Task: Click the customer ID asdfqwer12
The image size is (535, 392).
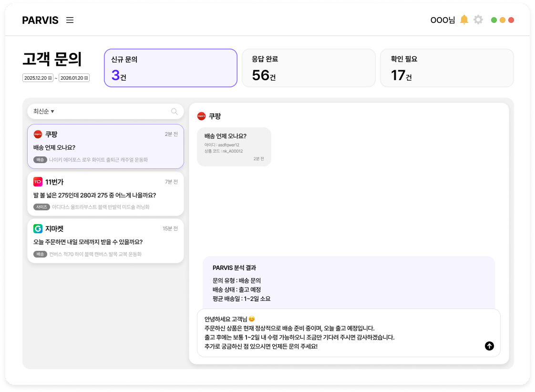Action: [228, 145]
